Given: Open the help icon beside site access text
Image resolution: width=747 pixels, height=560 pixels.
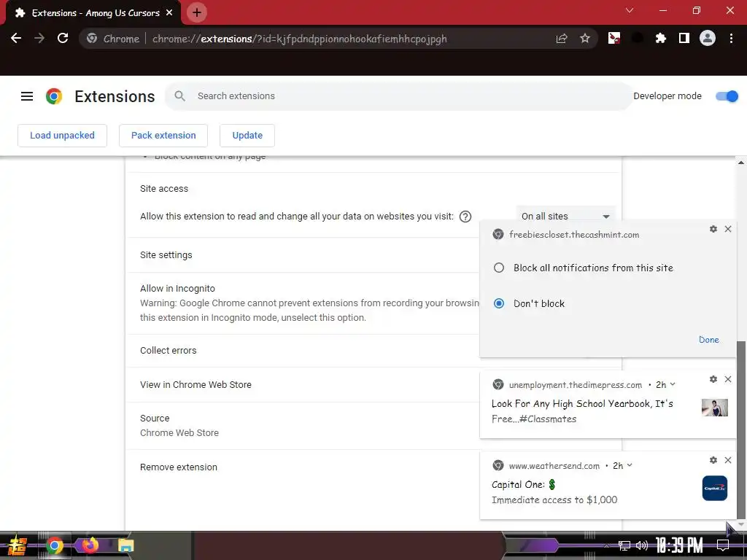Looking at the screenshot, I should 465,217.
